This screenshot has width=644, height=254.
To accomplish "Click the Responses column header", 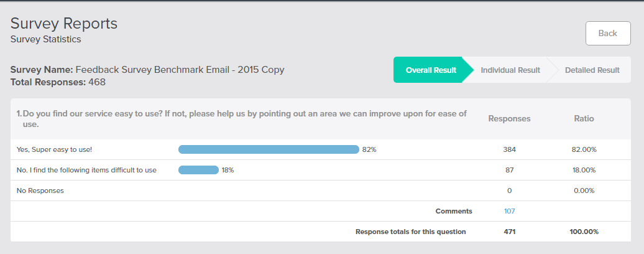I will coord(509,118).
